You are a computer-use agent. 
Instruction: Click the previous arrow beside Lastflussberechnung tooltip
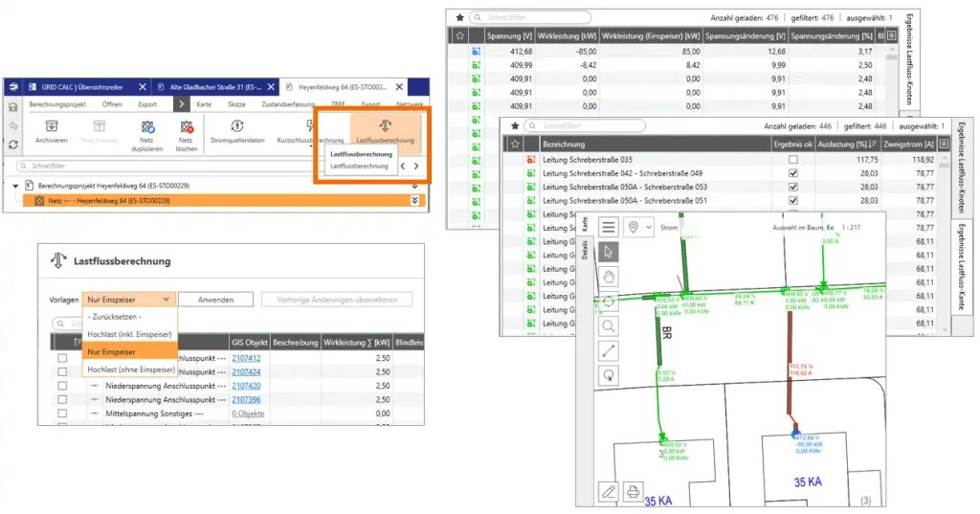click(403, 166)
